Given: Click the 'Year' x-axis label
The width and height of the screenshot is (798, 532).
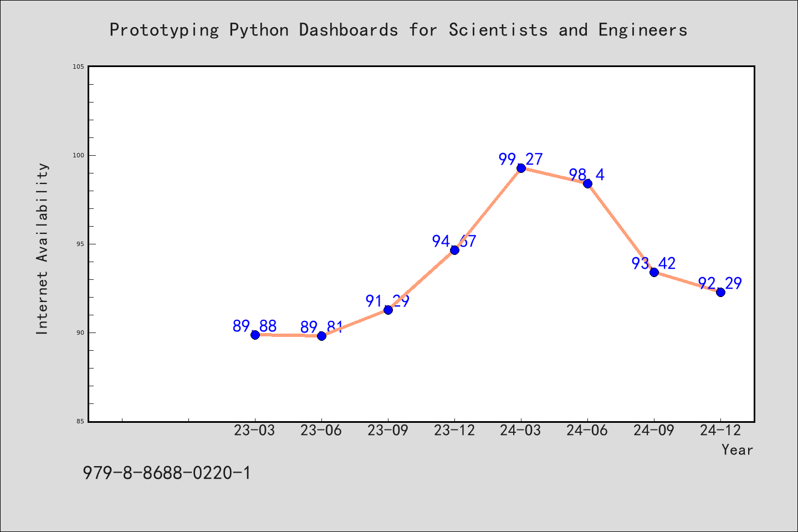Looking at the screenshot, I should pyautogui.click(x=737, y=450).
